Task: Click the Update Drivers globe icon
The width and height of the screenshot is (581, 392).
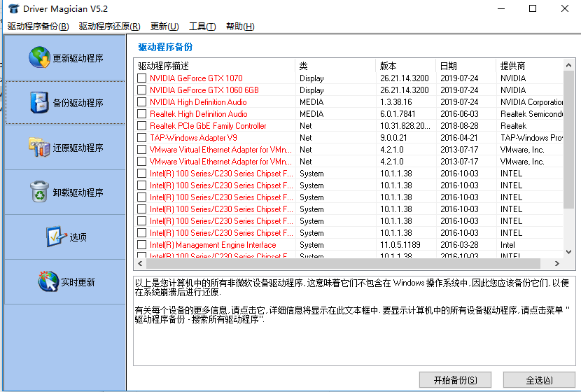Action: point(39,57)
